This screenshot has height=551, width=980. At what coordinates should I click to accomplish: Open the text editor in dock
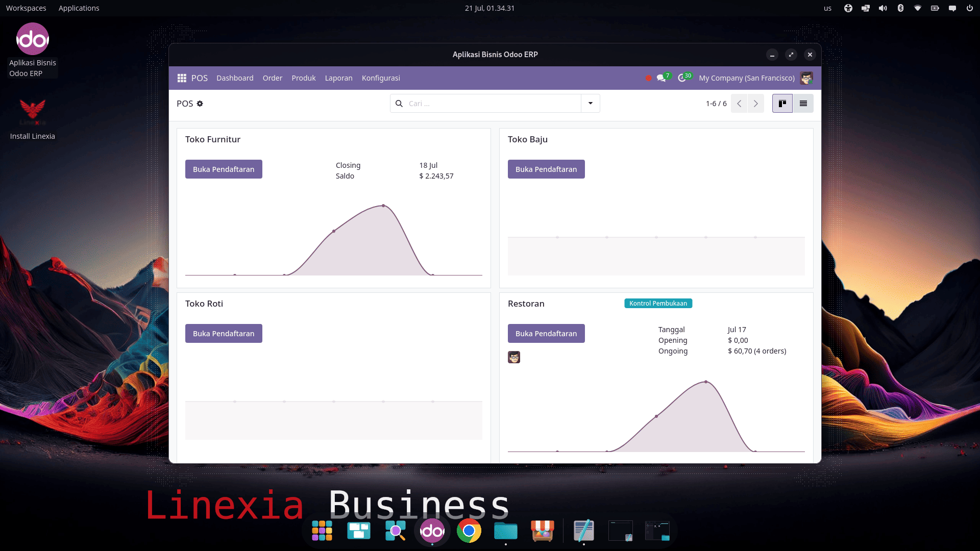point(584,531)
